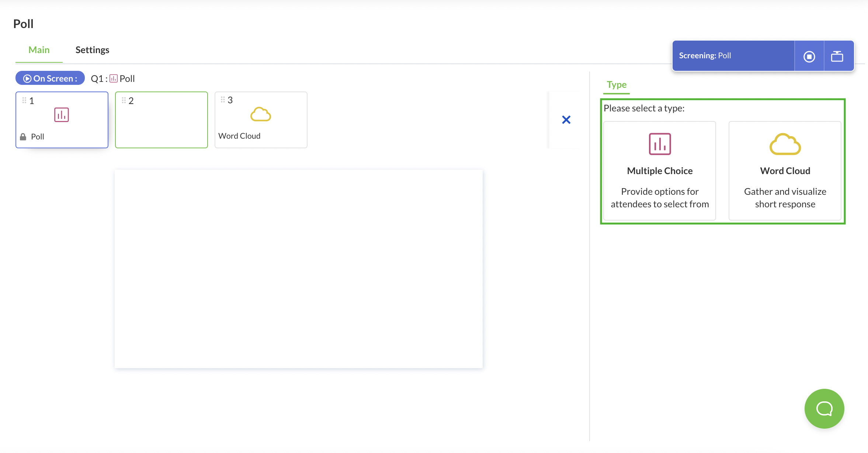This screenshot has height=453, width=868.
Task: Click the blue X close icon
Action: coord(566,120)
